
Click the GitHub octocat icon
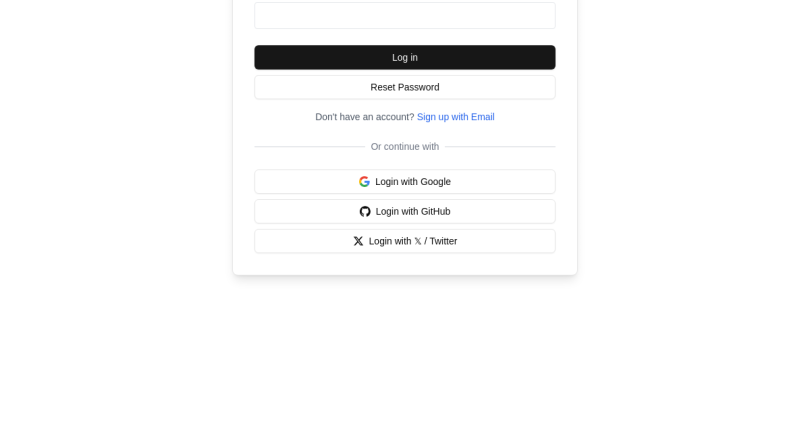(x=365, y=212)
